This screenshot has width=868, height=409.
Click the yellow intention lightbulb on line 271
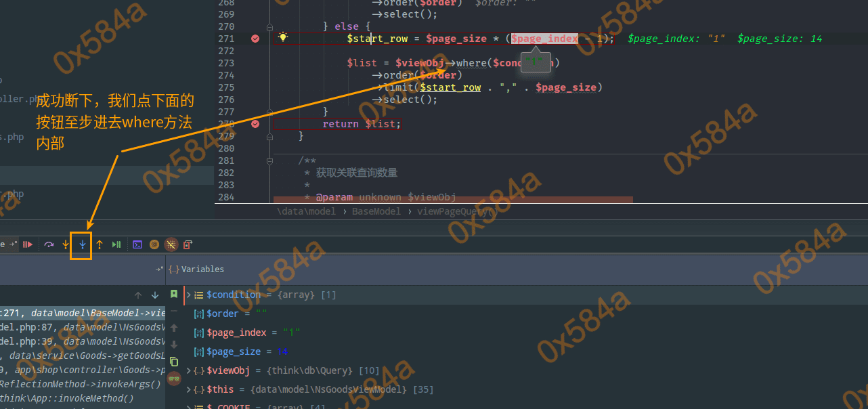tap(283, 38)
